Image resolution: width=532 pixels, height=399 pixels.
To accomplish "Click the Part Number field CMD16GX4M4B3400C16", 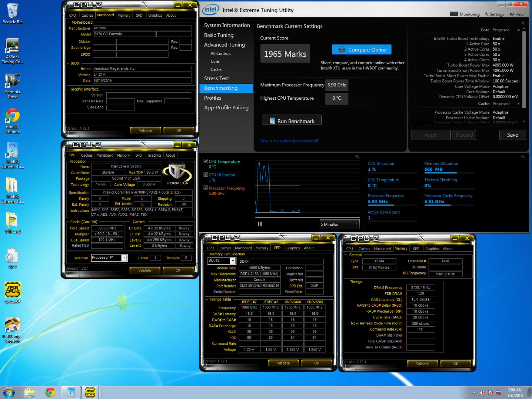I will click(x=259, y=286).
